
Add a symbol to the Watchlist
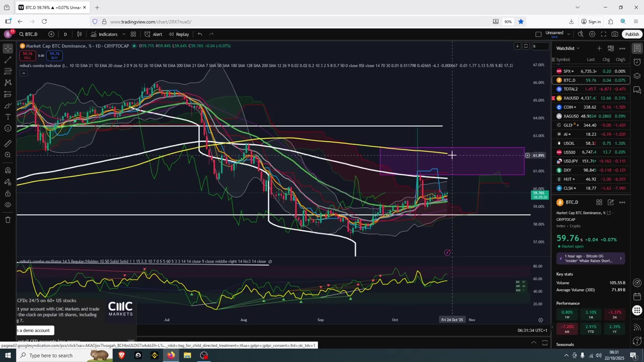click(599, 48)
